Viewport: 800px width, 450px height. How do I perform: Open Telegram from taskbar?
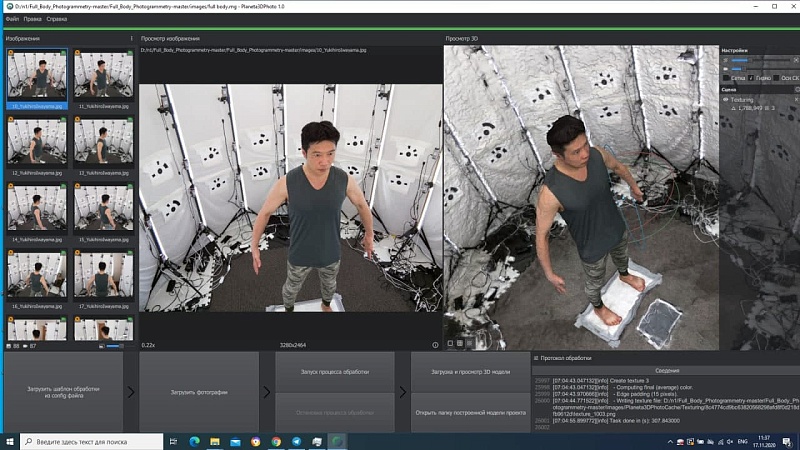(296, 441)
